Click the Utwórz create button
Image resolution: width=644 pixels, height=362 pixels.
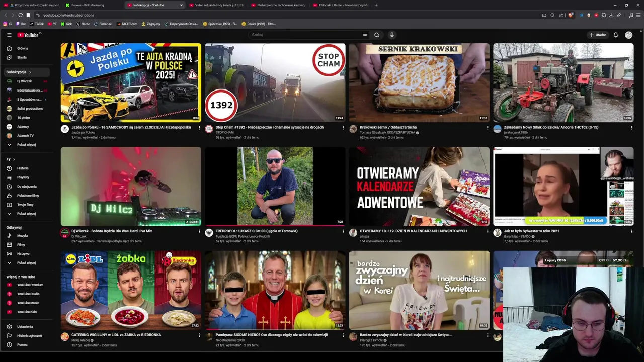tap(598, 35)
